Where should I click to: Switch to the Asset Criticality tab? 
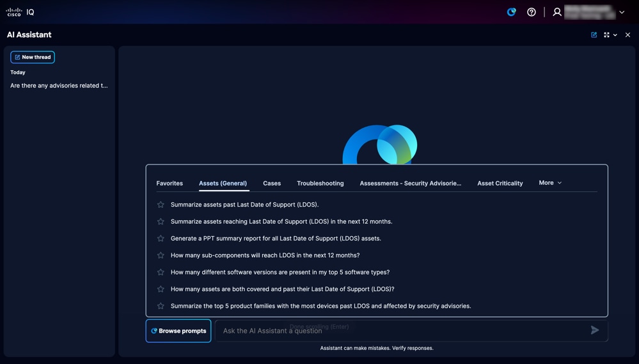coord(500,184)
